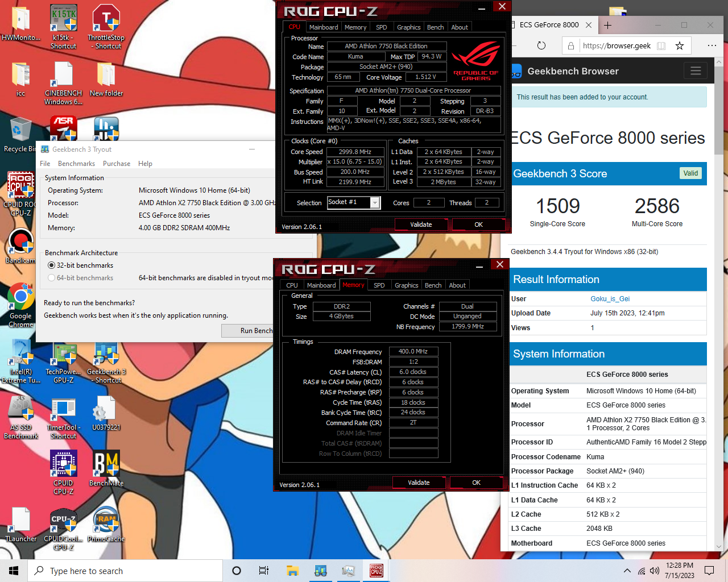Open the HWMonitor desktop icon
This screenshot has height=582, width=728.
pyautogui.click(x=21, y=23)
